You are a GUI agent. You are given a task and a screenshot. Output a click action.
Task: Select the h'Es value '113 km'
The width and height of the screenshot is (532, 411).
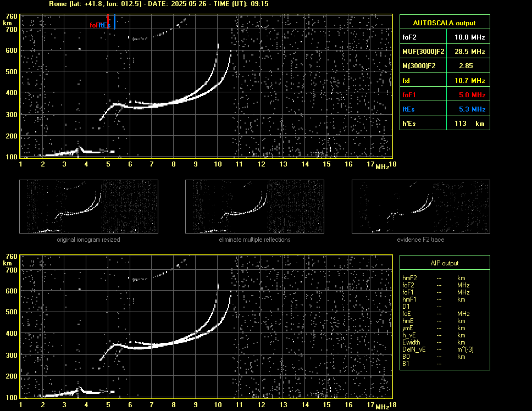tap(469, 124)
